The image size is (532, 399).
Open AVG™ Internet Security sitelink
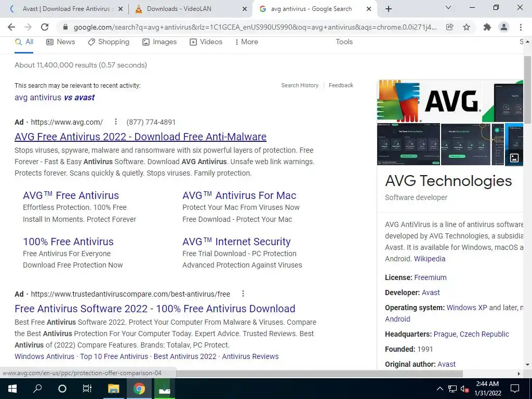(x=236, y=242)
